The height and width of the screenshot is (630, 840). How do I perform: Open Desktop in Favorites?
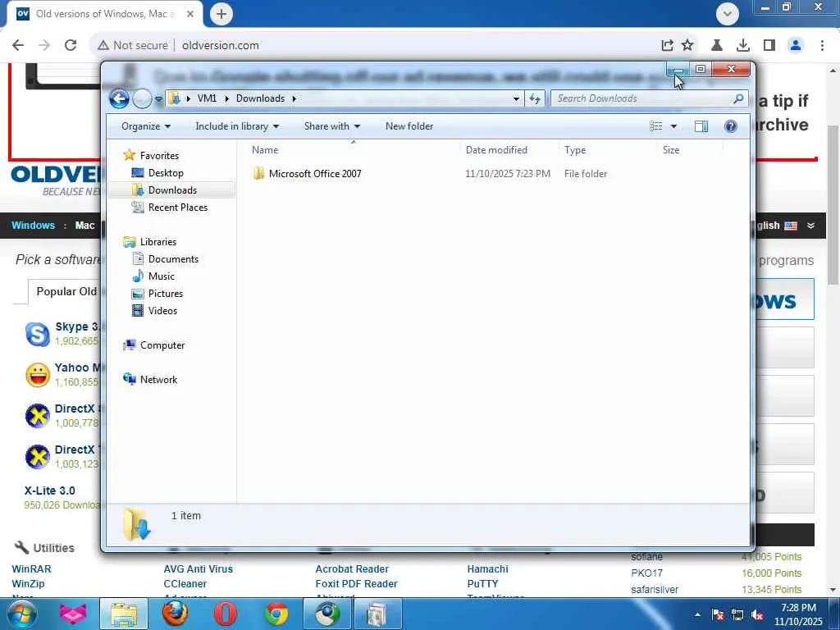tap(166, 173)
